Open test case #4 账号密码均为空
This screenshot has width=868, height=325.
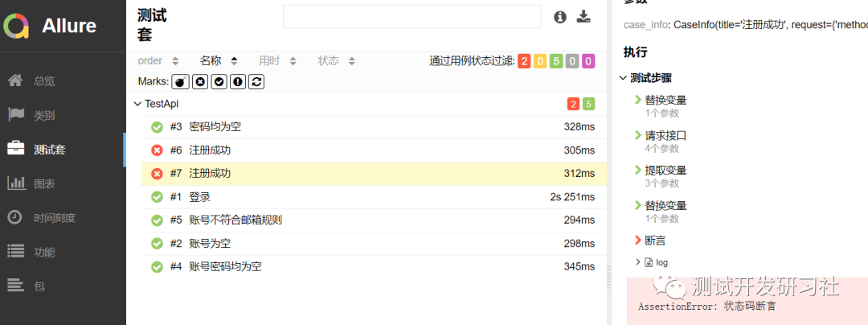pos(374,267)
